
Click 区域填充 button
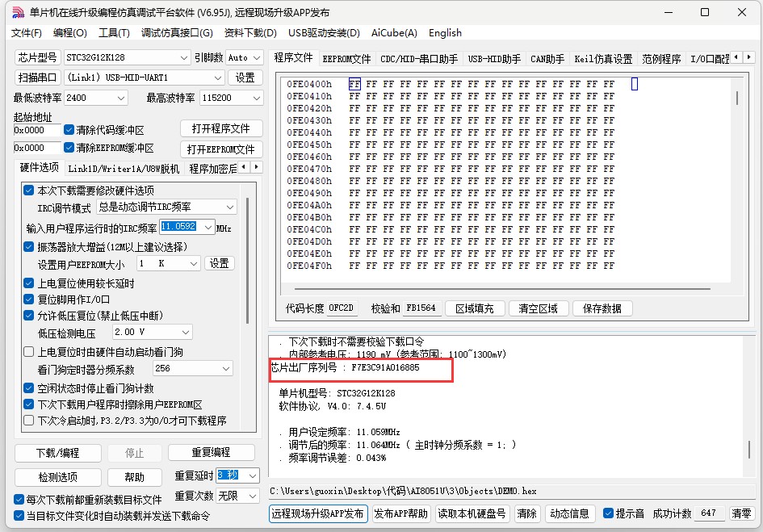pos(475,308)
